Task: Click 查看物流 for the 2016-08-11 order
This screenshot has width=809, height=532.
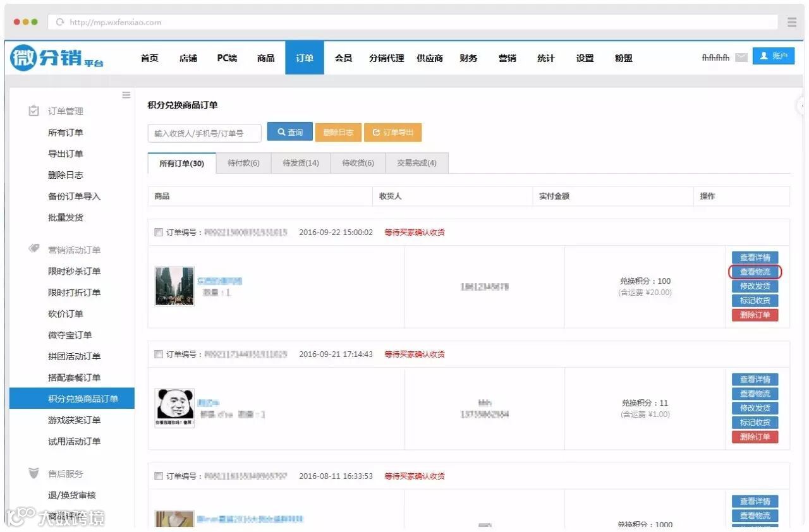Action: pyautogui.click(x=755, y=516)
